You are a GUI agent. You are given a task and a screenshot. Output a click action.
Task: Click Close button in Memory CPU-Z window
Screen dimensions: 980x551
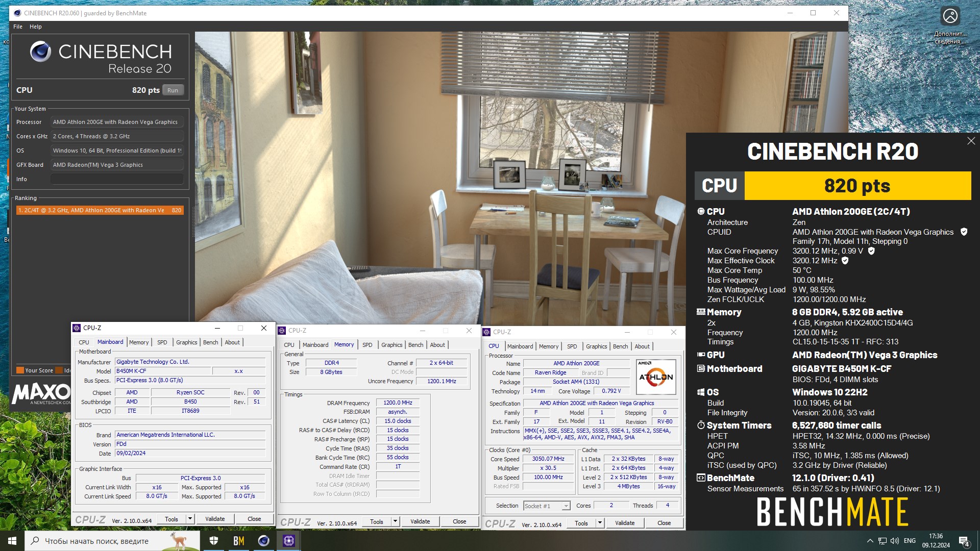(459, 521)
